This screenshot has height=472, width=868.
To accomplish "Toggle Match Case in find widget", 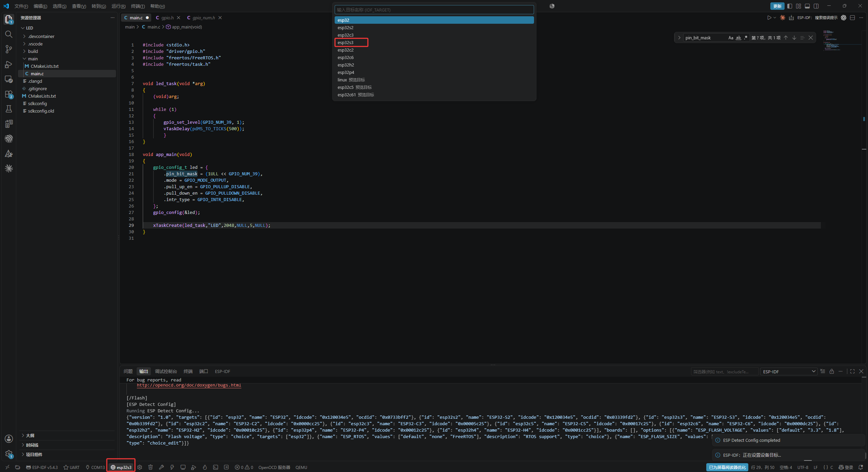I will (731, 38).
